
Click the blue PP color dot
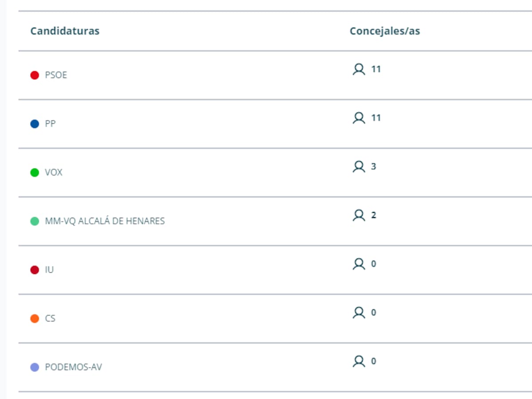coord(35,124)
